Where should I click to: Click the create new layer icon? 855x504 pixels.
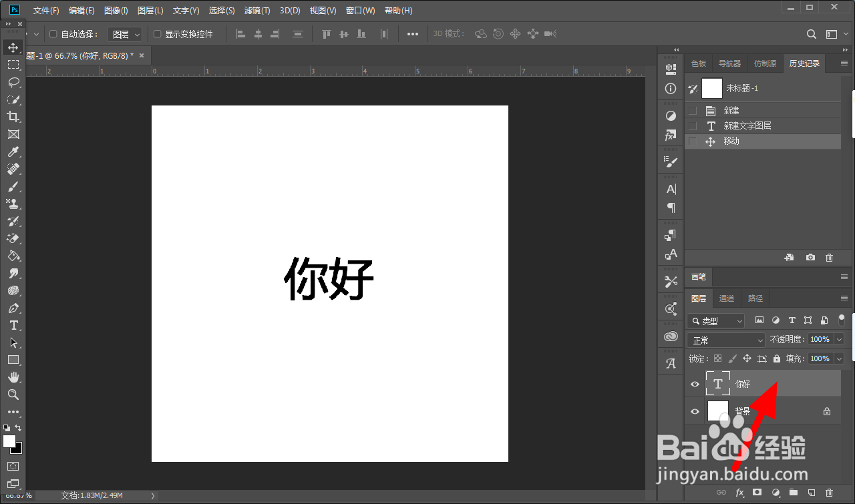[x=812, y=493]
